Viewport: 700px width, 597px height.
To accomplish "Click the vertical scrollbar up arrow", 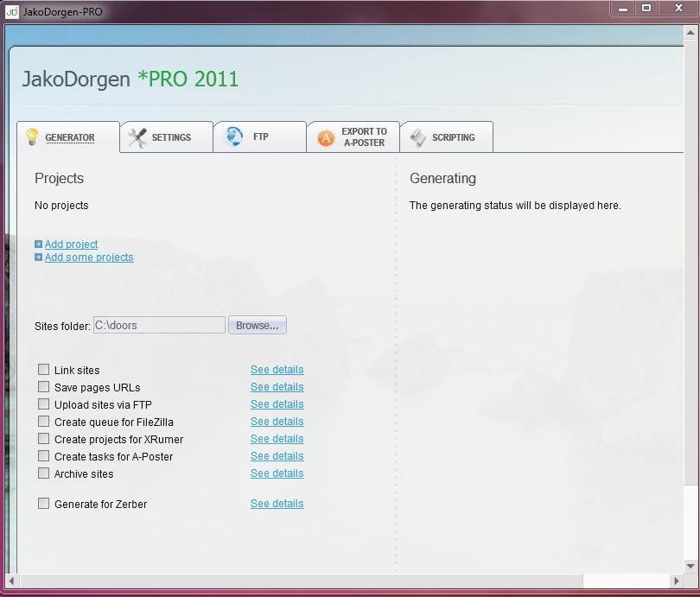I will coord(690,33).
